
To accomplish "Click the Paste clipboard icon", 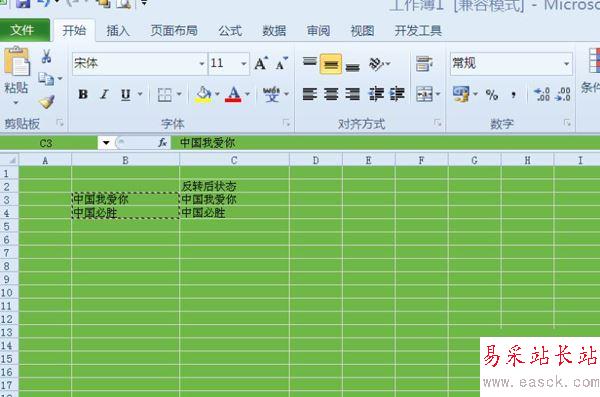I will click(16, 61).
